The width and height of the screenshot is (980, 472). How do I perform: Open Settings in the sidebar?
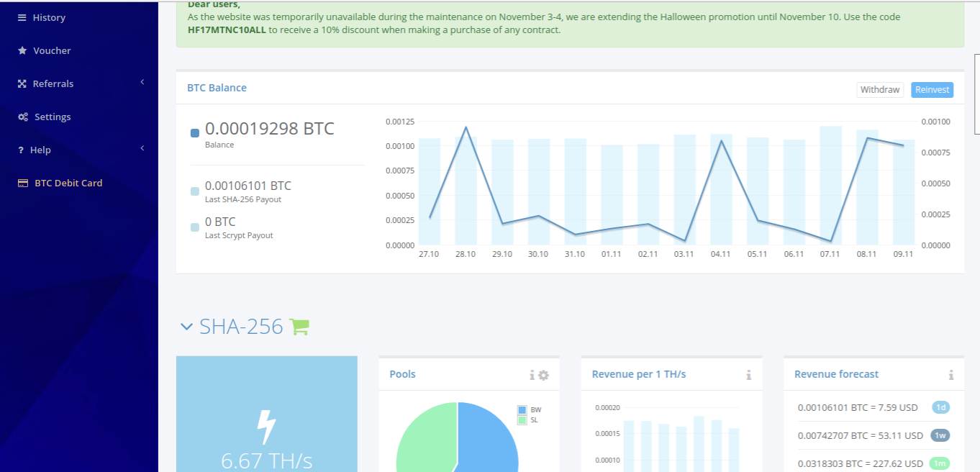53,117
